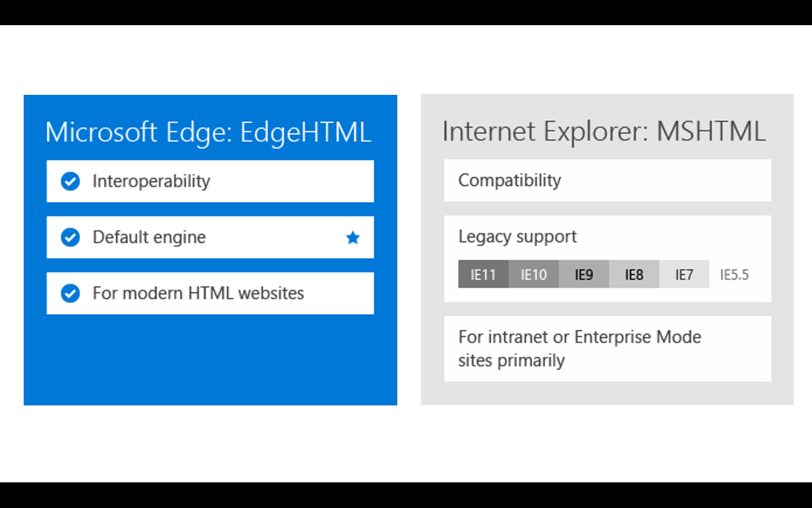Select the Default engine text label
812x508 pixels.
point(149,238)
